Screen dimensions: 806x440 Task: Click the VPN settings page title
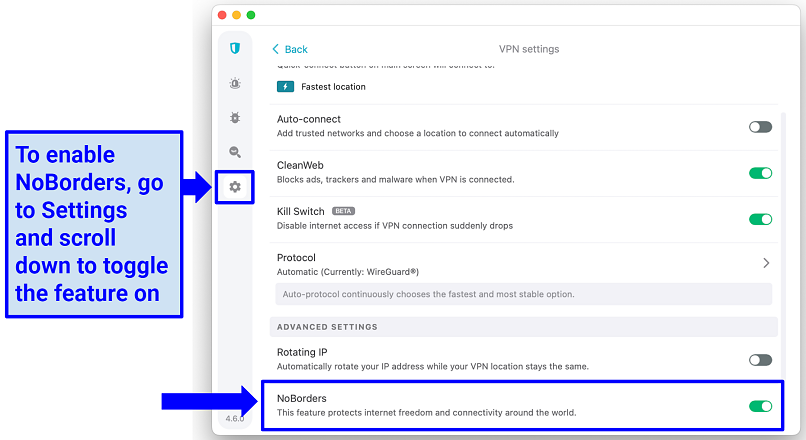[529, 49]
